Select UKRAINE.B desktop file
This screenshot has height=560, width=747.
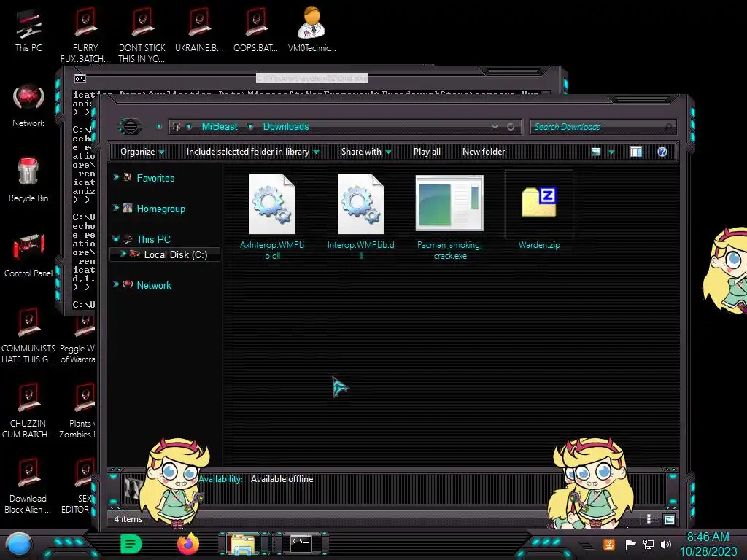(198, 31)
